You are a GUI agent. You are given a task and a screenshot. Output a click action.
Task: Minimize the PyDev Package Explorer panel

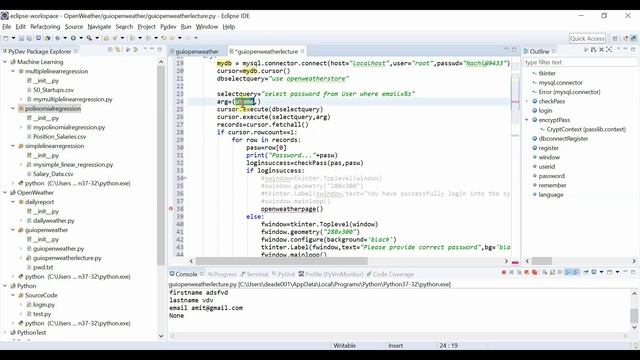(x=152, y=49)
